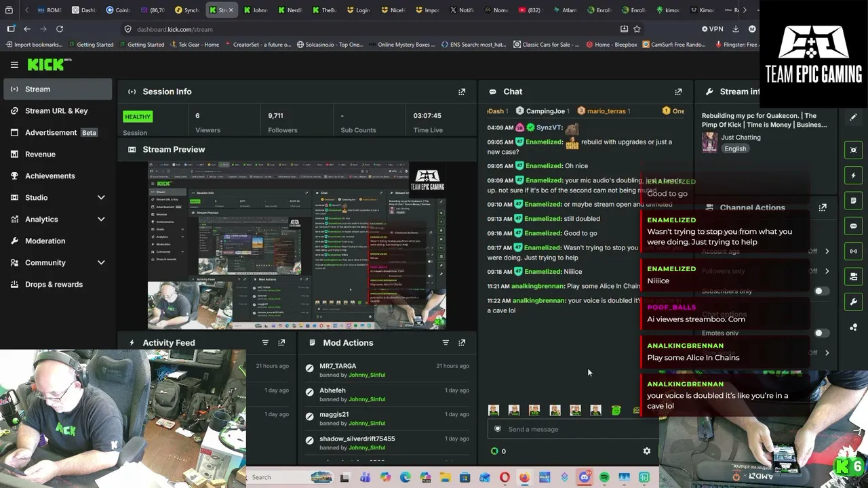Click the notes document sidebar icon
Screen dimensions: 868x488
[x=853, y=201]
